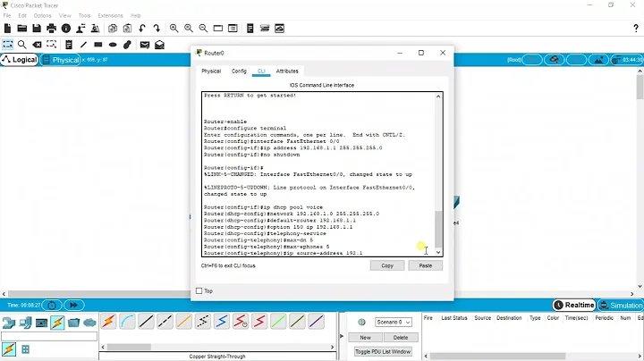Redo the last action
644x361 pixels.
pos(157,29)
